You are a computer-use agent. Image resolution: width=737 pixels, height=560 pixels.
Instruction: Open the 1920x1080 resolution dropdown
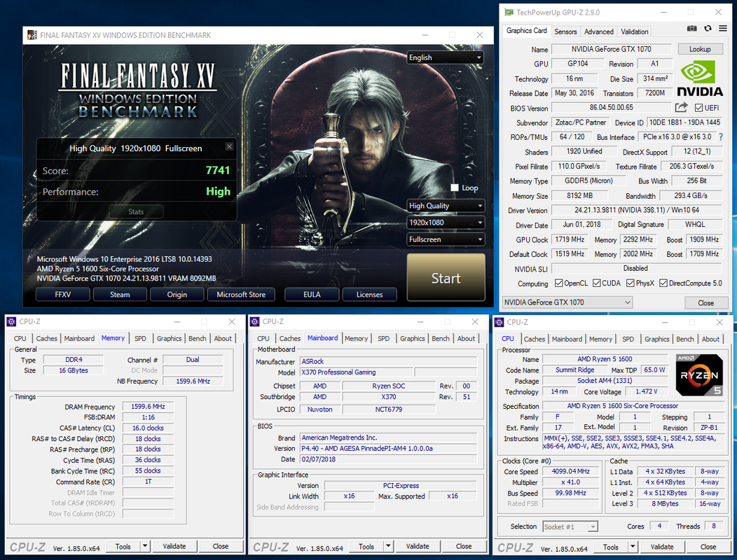click(x=446, y=222)
